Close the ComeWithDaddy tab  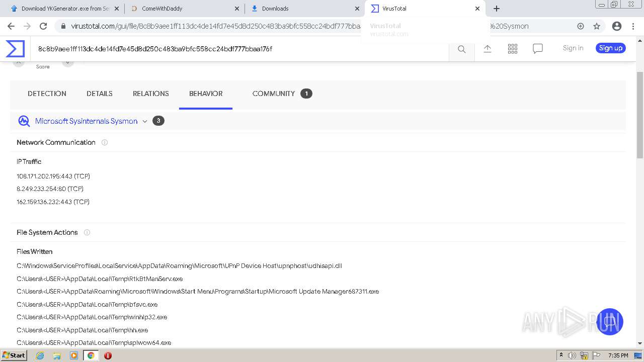coord(237,9)
